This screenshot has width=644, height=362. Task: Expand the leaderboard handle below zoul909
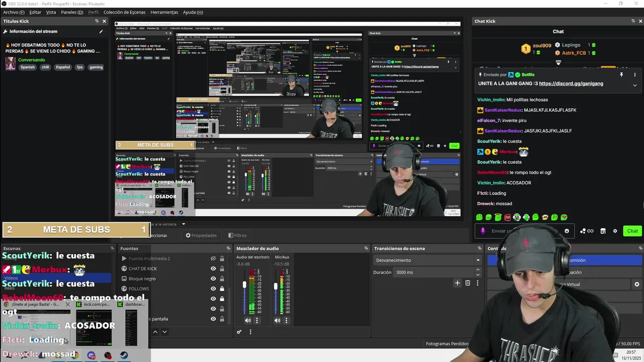click(x=558, y=63)
